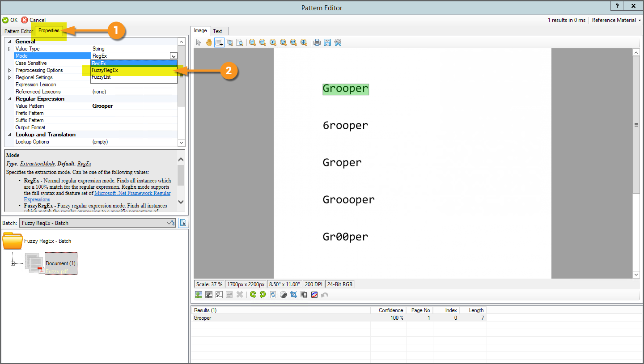
Task: Crop the image with crop tool
Action: [294, 295]
